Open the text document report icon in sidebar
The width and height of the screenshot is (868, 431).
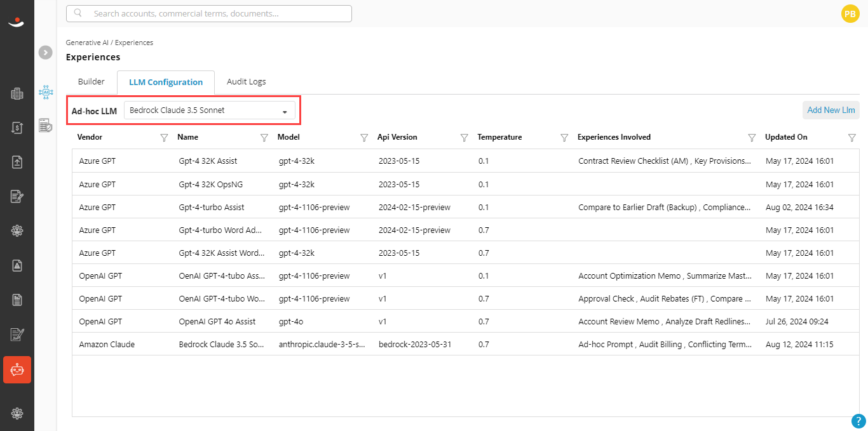tap(17, 300)
